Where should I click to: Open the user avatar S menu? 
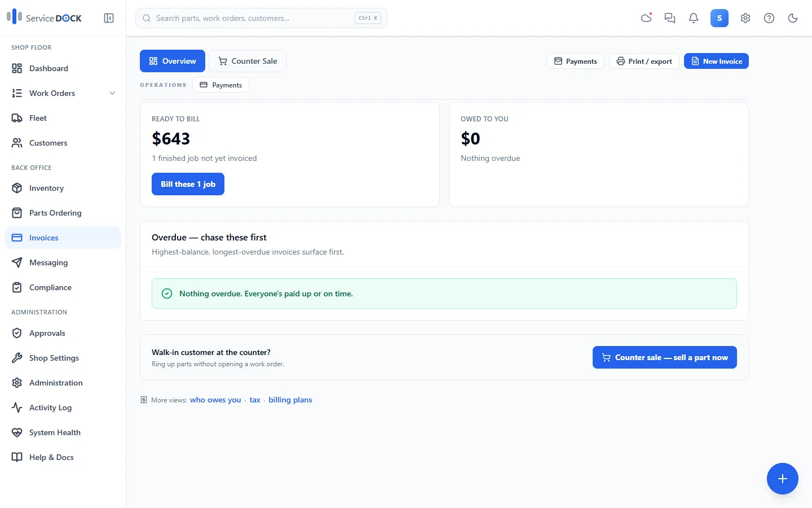(720, 18)
